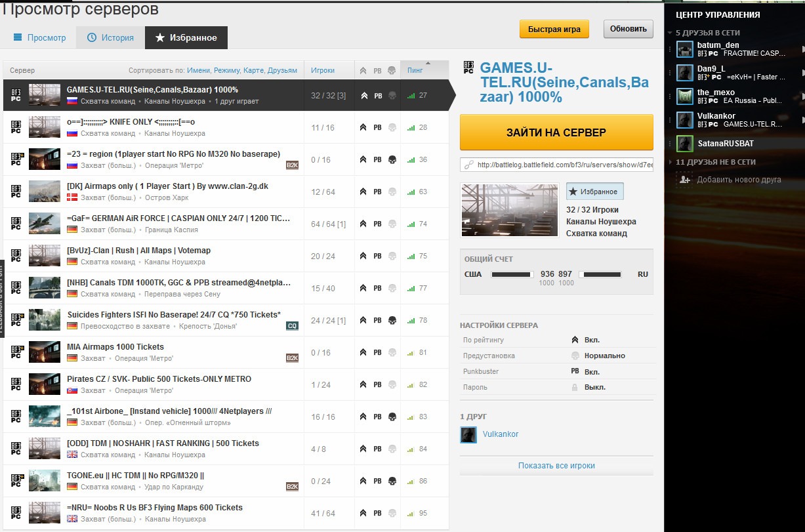Select 'Pirates CZ / SVK- Public 500 Tickets' server
The height and width of the screenshot is (532, 805).
click(159, 379)
